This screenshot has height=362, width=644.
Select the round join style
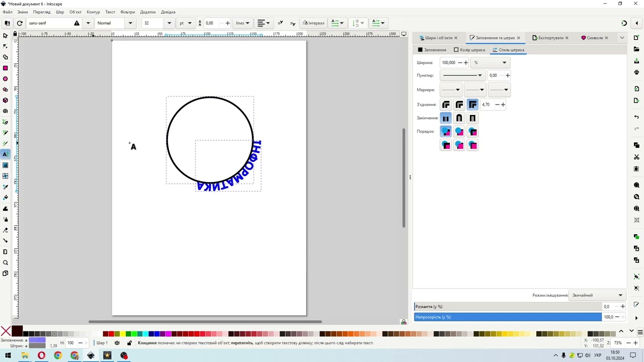[459, 105]
